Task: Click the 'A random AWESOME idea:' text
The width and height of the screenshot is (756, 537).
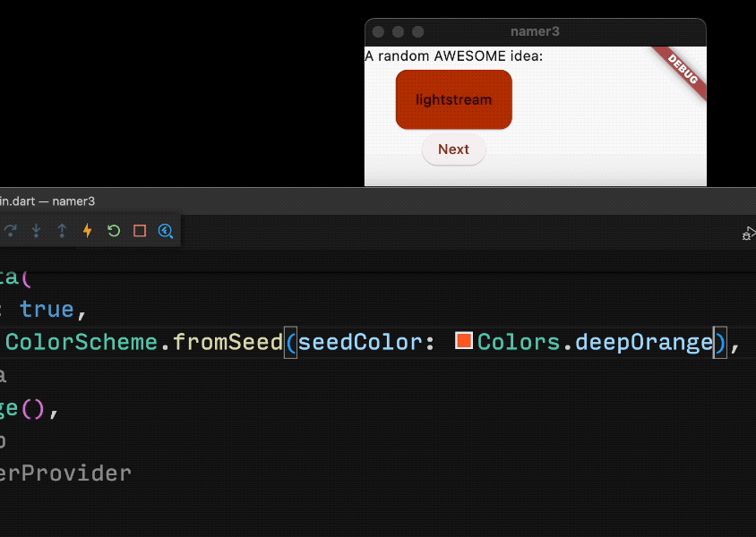Action: [454, 56]
